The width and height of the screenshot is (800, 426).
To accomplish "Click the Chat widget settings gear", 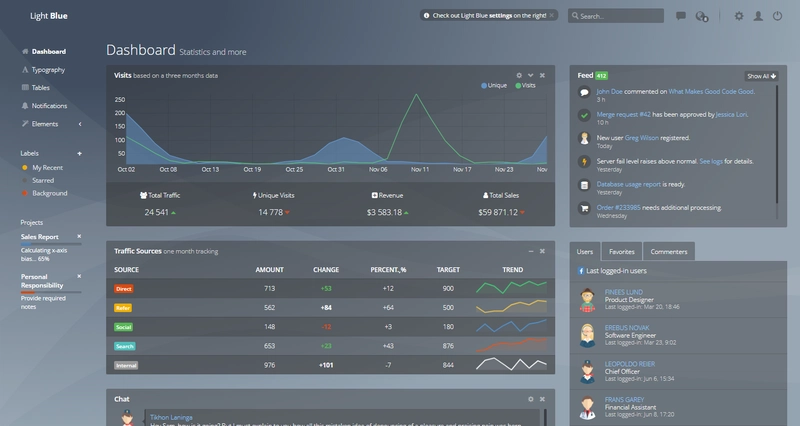I will click(x=531, y=399).
